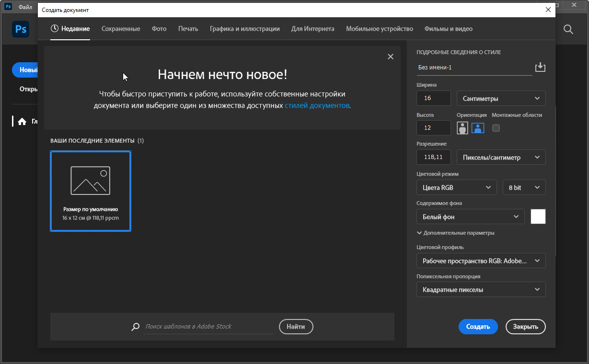This screenshot has height=364, width=589.
Task: Click the search magnifier icon at top right
Action: [568, 29]
